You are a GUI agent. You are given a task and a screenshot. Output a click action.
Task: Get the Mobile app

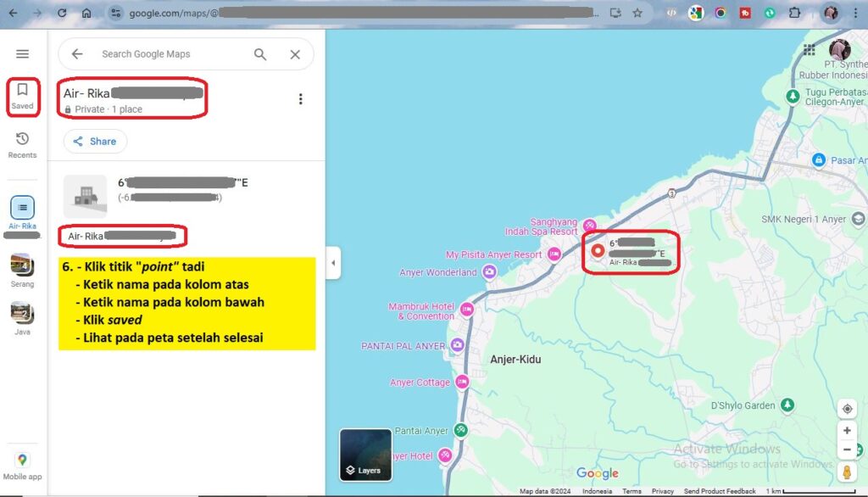click(x=22, y=466)
